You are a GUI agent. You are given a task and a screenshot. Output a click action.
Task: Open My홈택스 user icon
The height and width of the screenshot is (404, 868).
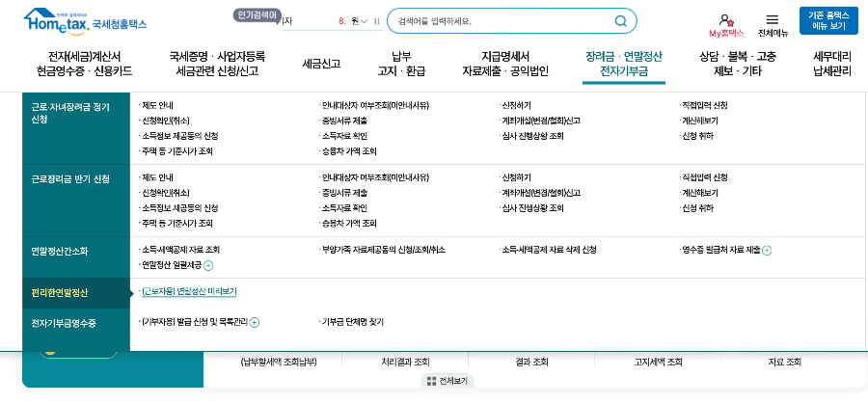(726, 20)
